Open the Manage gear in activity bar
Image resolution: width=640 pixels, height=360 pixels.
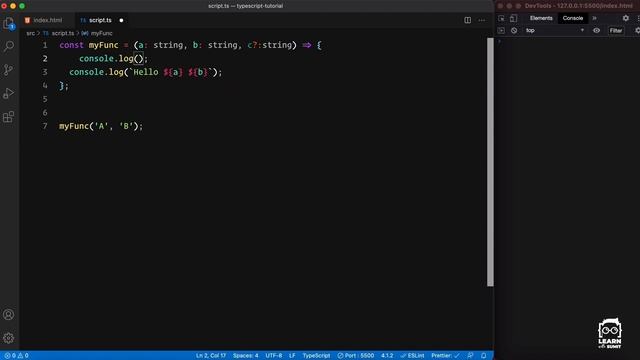[x=9, y=338]
